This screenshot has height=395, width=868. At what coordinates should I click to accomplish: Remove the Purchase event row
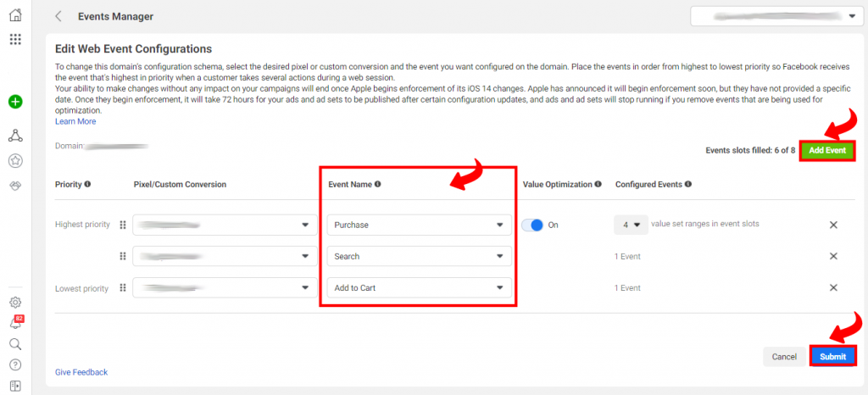833,225
